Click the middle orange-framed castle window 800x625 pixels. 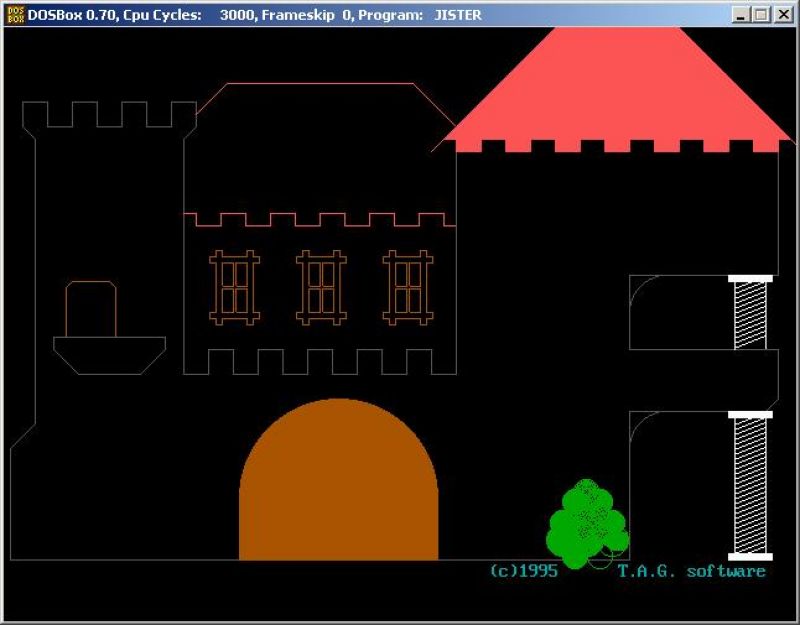[321, 288]
